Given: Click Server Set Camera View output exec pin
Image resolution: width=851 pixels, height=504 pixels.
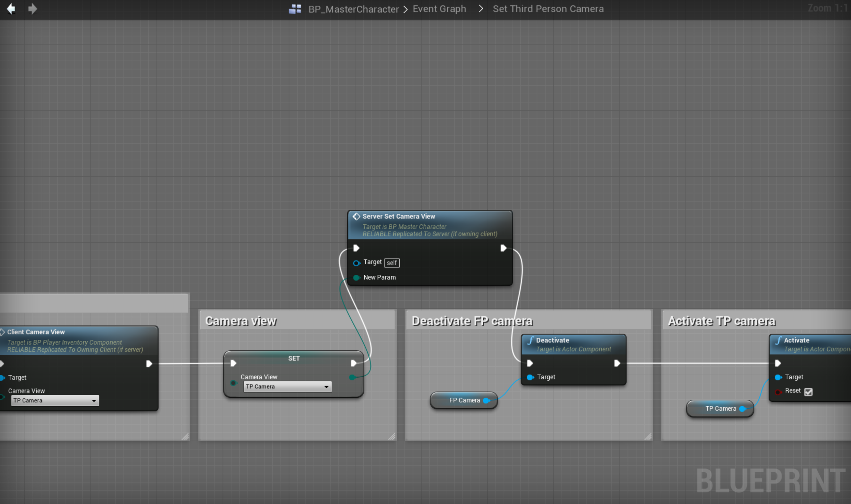Looking at the screenshot, I should click(x=503, y=248).
